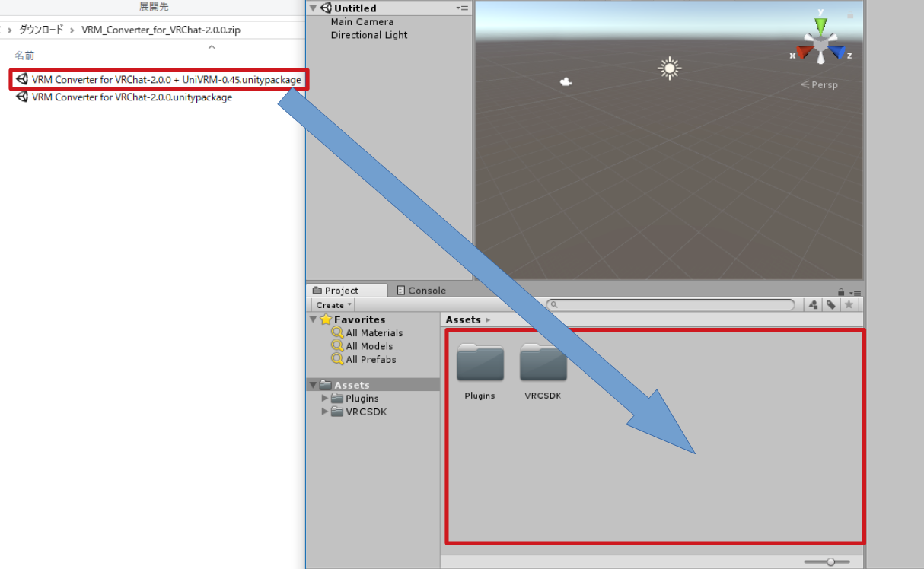Click the Explorer sort chevron above columns

212,47
